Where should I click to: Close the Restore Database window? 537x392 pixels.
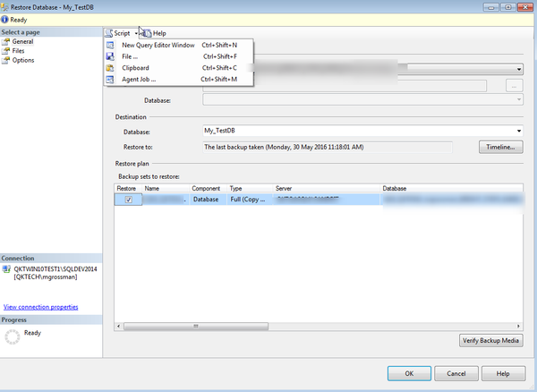525,7
